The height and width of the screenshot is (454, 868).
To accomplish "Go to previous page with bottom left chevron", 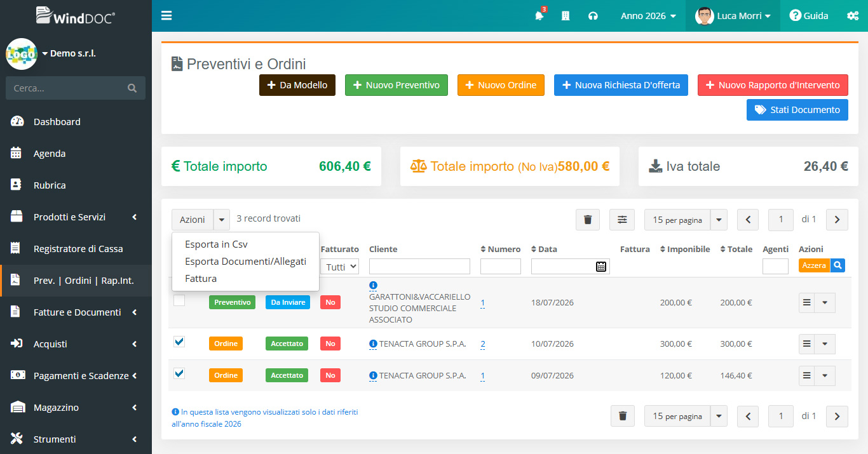I will [748, 417].
